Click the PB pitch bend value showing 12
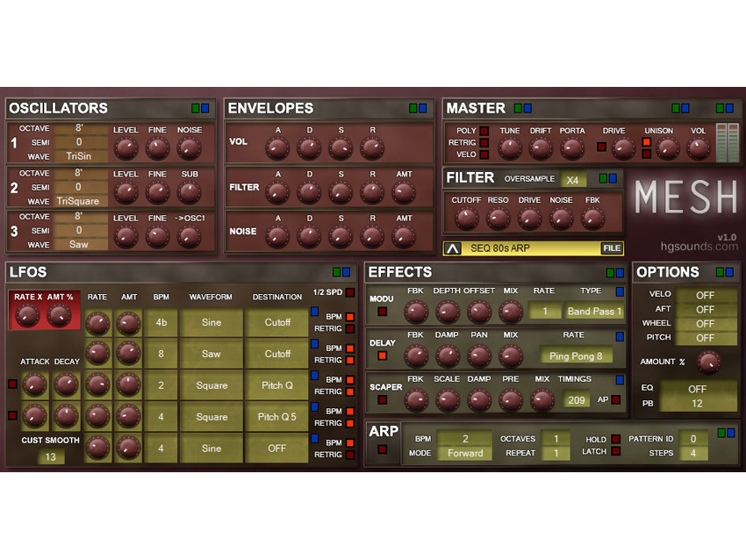The height and width of the screenshot is (560, 746). [697, 404]
